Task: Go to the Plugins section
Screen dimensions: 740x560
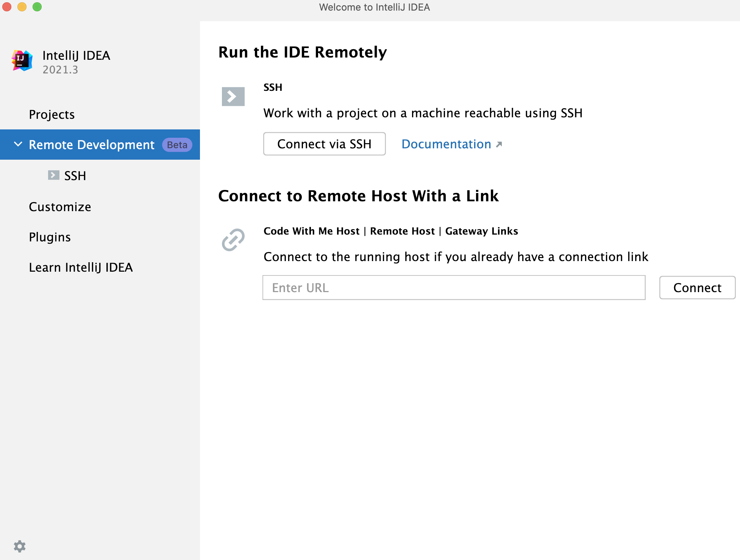Action: (50, 237)
